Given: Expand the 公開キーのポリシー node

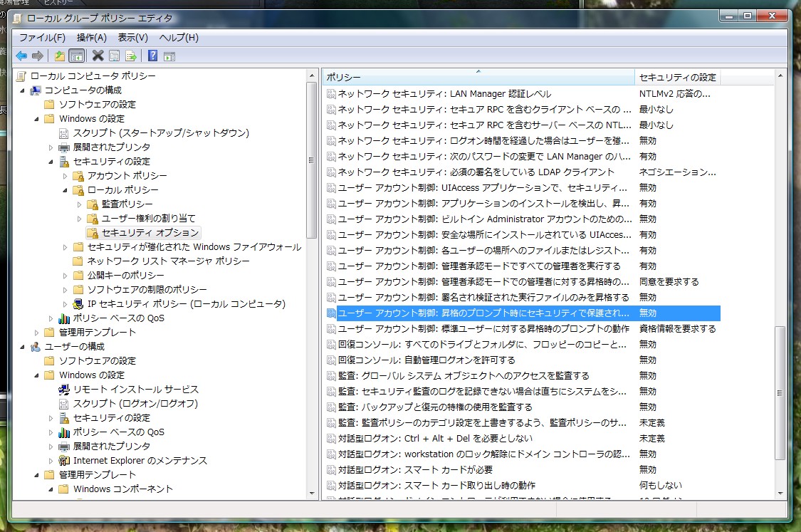Looking at the screenshot, I should [65, 276].
